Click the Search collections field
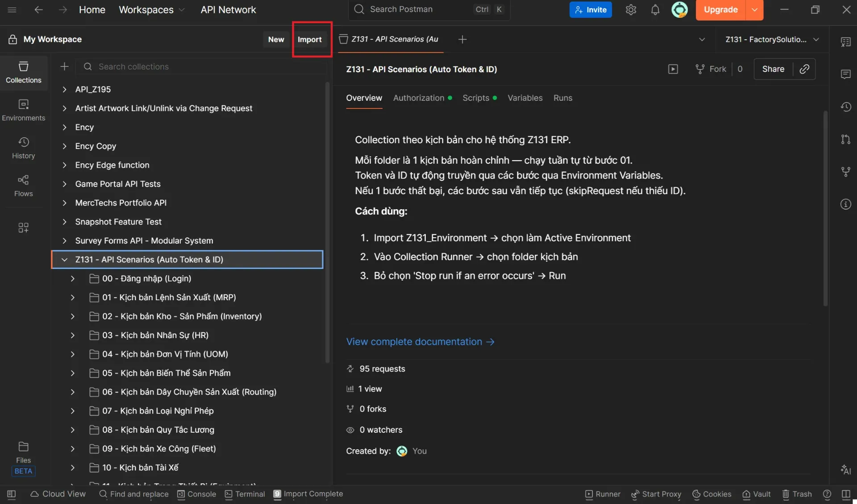This screenshot has width=857, height=504. click(x=201, y=66)
